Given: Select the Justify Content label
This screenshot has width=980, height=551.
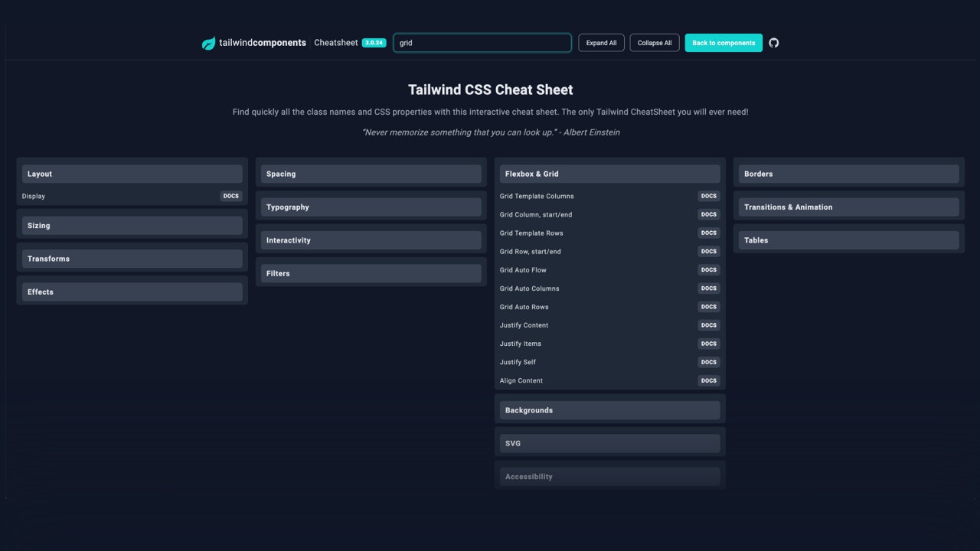Looking at the screenshot, I should point(524,325).
